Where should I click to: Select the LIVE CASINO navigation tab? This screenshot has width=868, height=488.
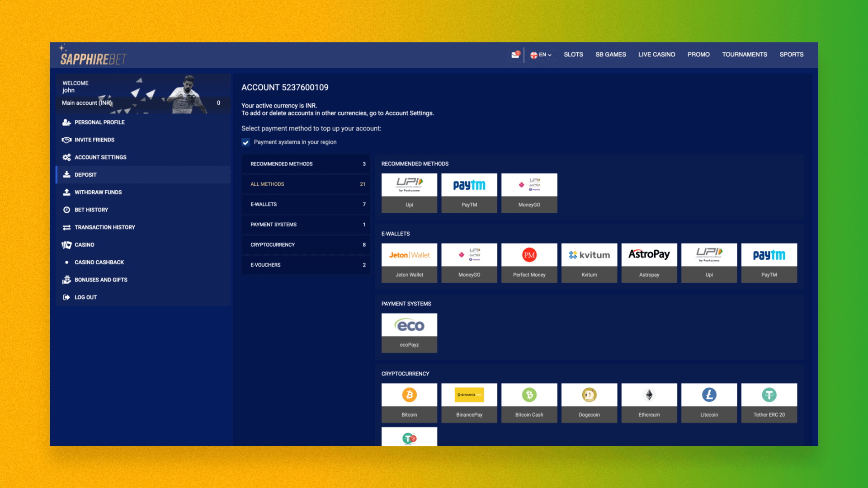[656, 54]
